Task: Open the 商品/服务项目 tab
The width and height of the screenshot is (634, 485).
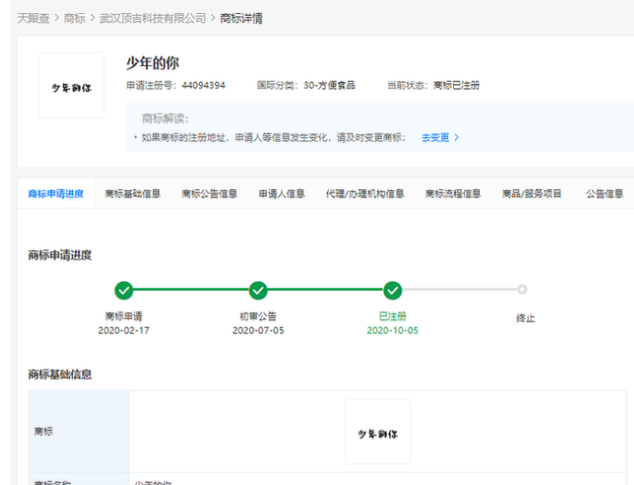Action: [x=532, y=193]
